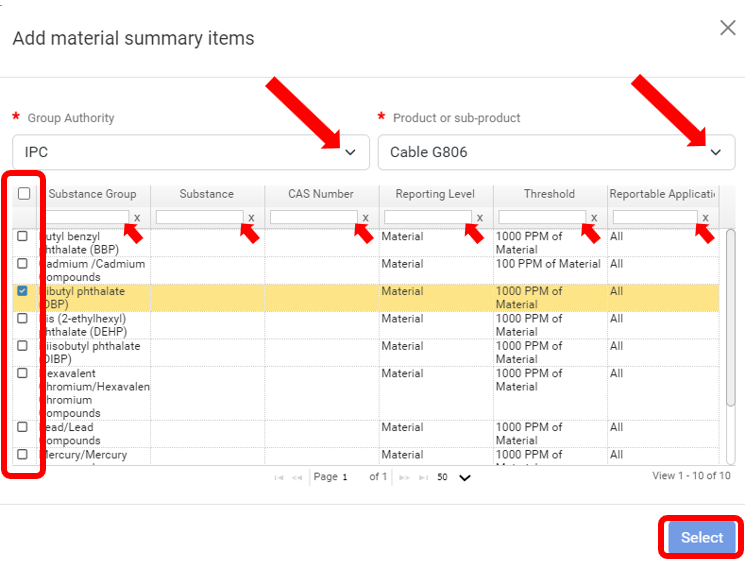Check the Cadmium/Cadmium compounds row checkbox

point(23,264)
